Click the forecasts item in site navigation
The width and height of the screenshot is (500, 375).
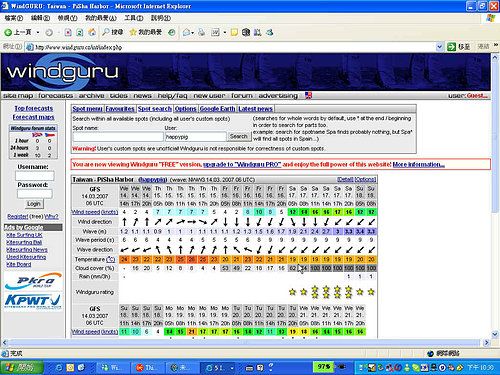tap(55, 96)
